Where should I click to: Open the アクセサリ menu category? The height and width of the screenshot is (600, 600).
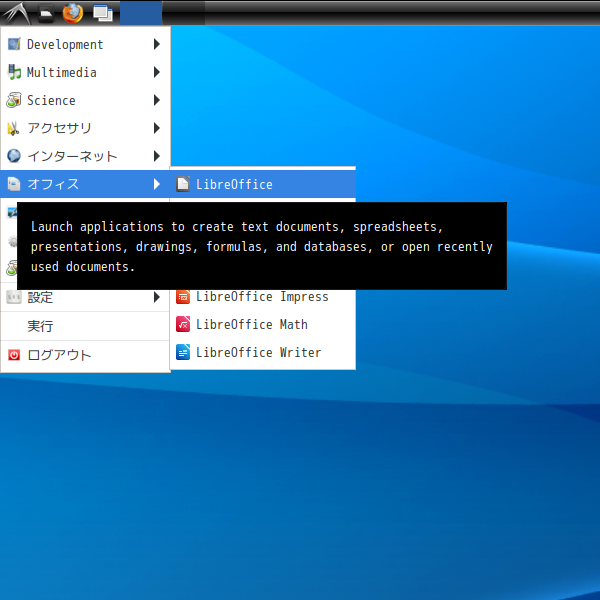85,128
